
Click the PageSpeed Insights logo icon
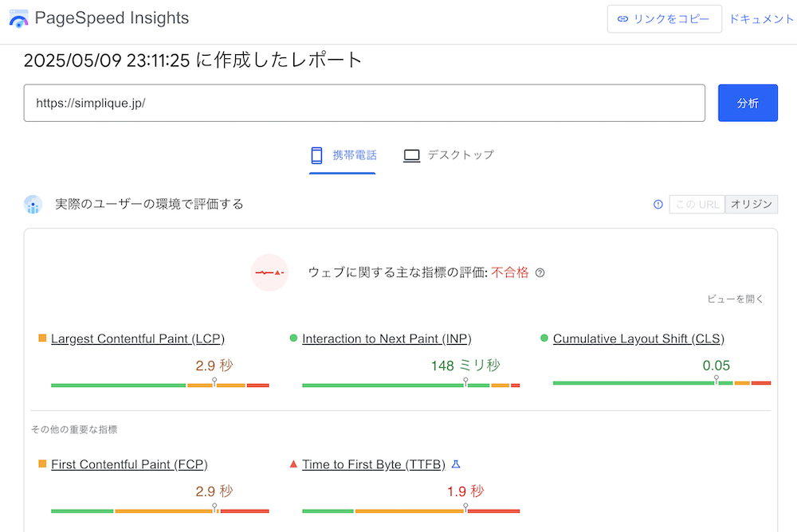19,18
